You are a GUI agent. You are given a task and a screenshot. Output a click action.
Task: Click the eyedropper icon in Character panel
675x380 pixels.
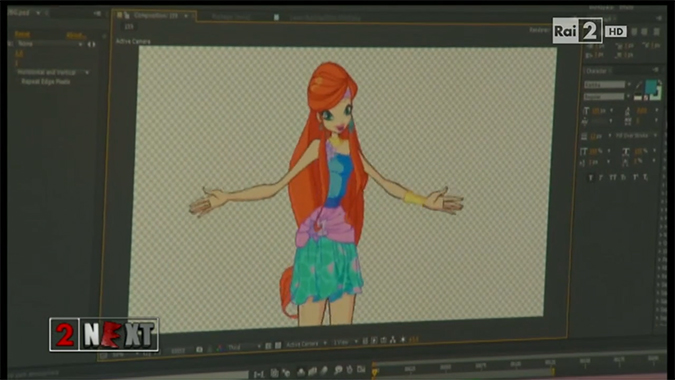click(639, 85)
